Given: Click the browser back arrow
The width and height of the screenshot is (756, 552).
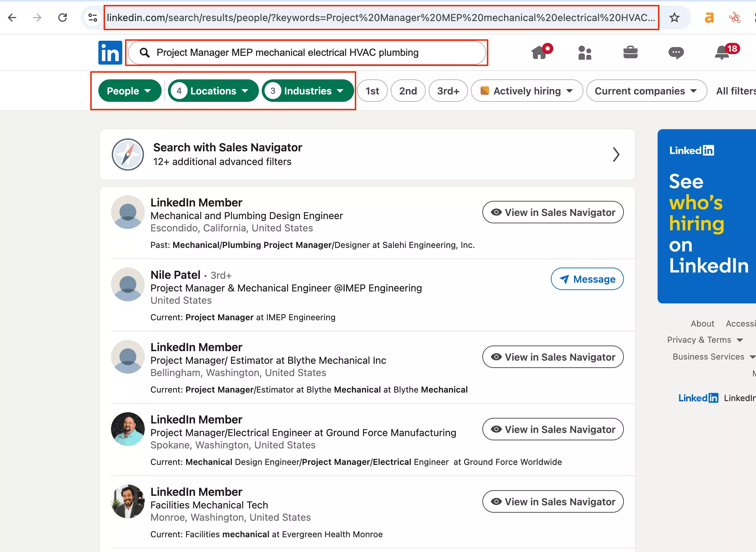Looking at the screenshot, I should click(12, 18).
